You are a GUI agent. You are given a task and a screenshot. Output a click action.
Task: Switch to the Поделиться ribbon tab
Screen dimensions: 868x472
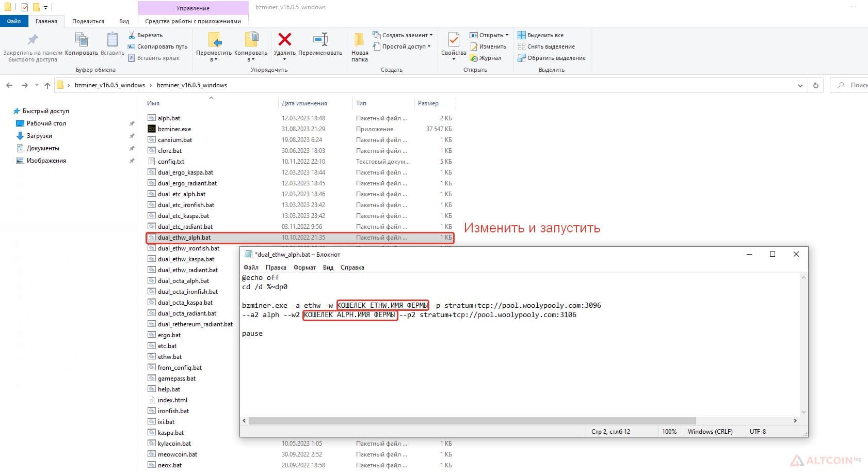(88, 21)
